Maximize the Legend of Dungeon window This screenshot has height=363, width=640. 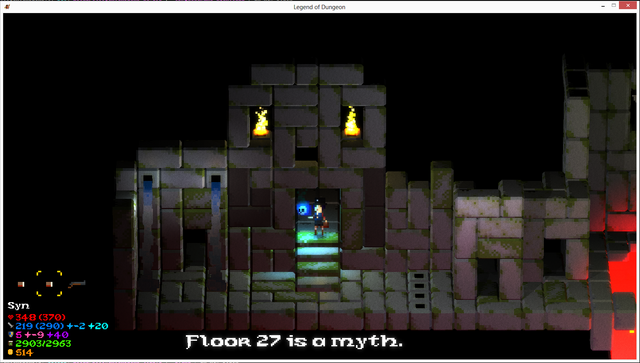click(613, 6)
